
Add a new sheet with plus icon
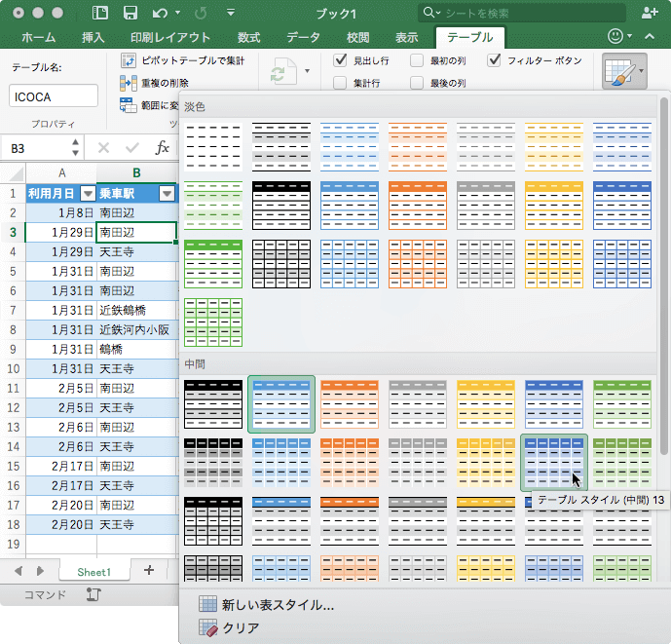coord(149,570)
